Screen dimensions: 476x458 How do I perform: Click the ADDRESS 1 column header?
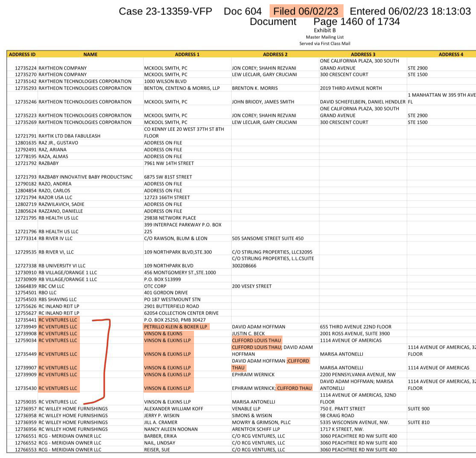(x=187, y=54)
